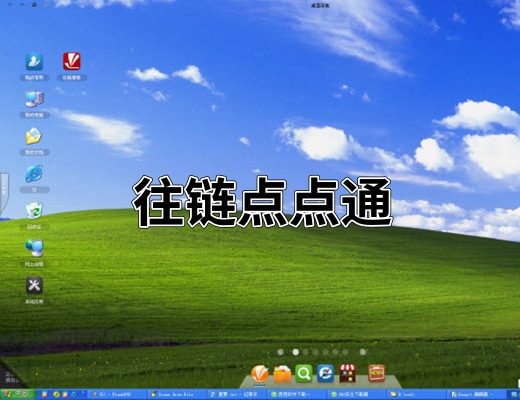
Task: Open the blue user-with-pen desktop icon
Action: tap(34, 61)
